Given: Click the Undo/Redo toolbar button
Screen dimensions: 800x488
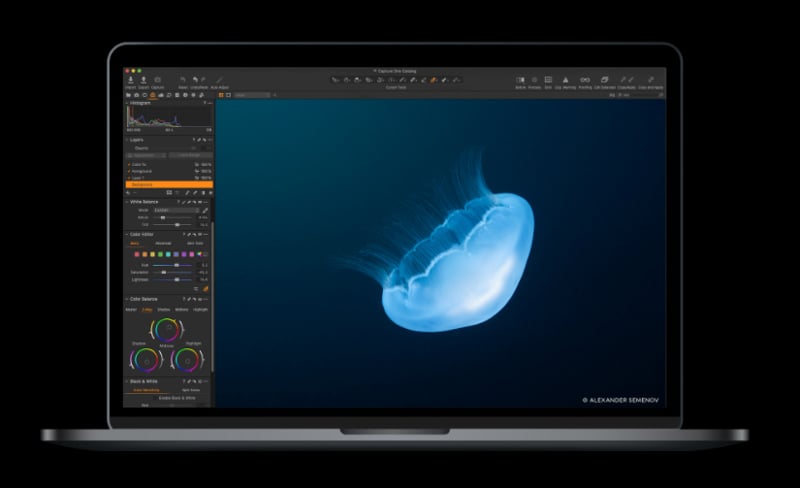Looking at the screenshot, I should [x=198, y=81].
